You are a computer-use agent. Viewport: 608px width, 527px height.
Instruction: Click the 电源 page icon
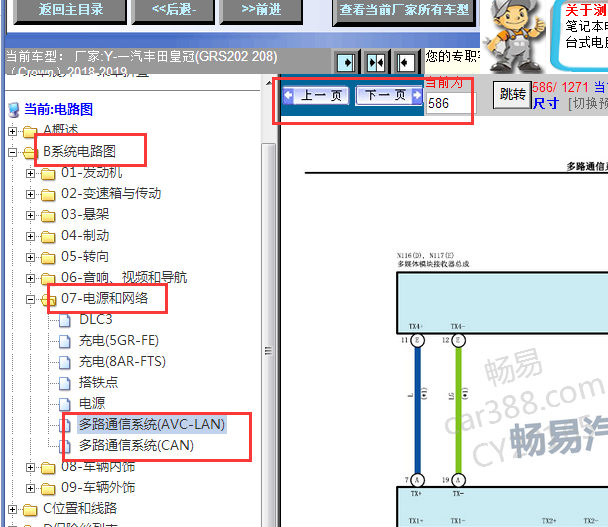[65, 404]
